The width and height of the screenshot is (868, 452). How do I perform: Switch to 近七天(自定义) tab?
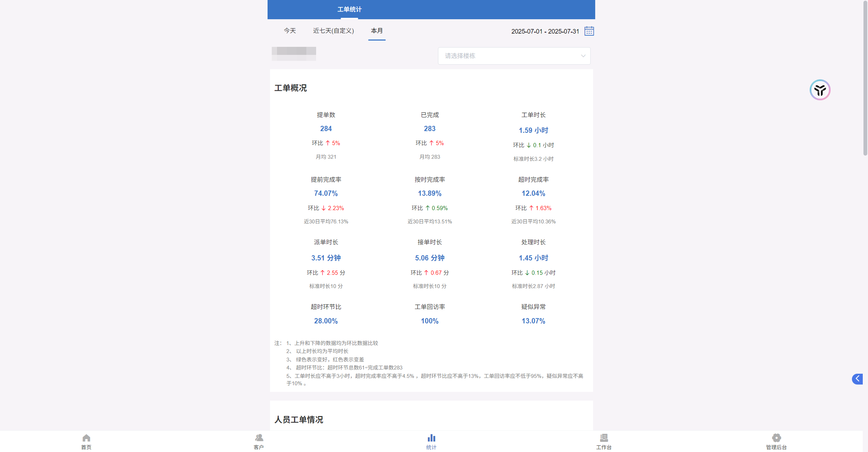coord(333,31)
